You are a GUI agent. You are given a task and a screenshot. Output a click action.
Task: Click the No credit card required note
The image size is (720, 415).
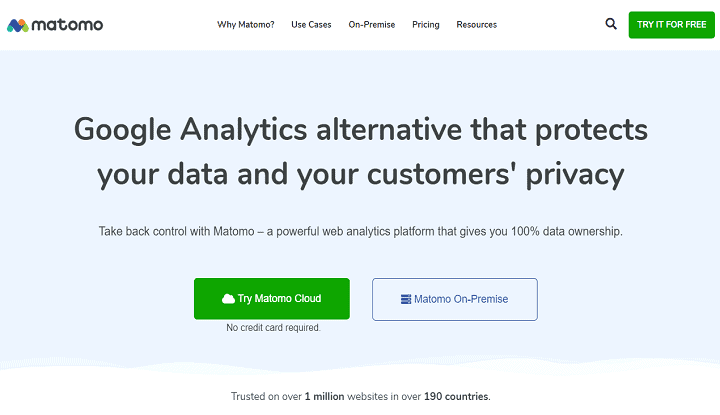(273, 328)
